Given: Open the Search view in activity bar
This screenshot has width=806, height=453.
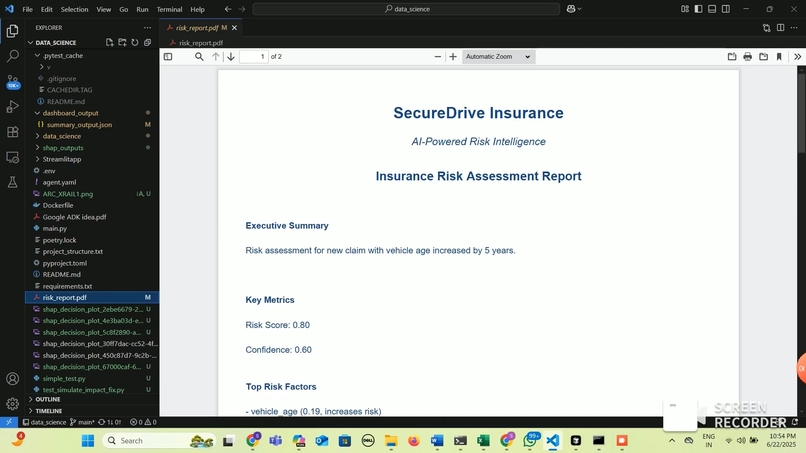Looking at the screenshot, I should (12, 56).
